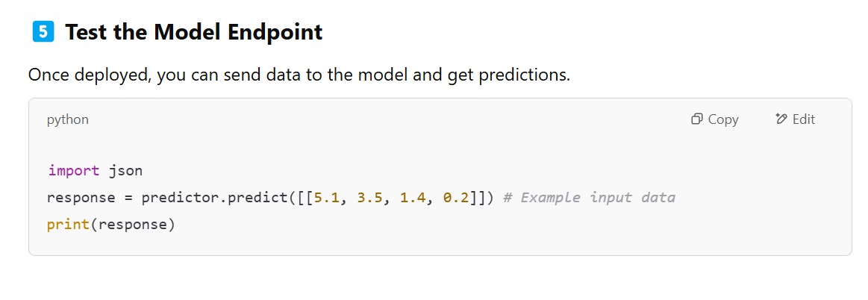
Task: Click the blue number 5 step icon
Action: (43, 32)
